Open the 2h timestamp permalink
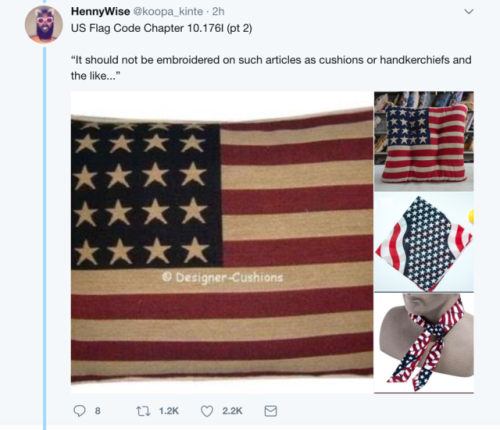Image resolution: width=500 pixels, height=430 pixels. (218, 11)
